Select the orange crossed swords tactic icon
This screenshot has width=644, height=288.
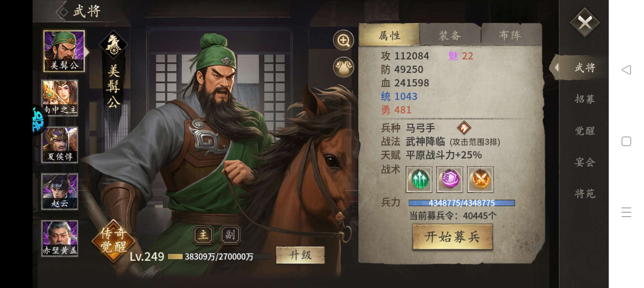pyautogui.click(x=480, y=179)
